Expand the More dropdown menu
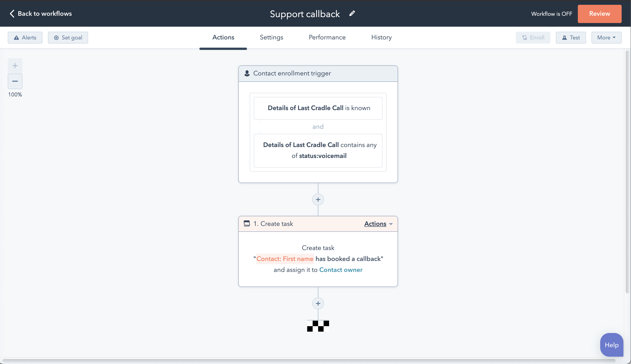 (x=606, y=38)
